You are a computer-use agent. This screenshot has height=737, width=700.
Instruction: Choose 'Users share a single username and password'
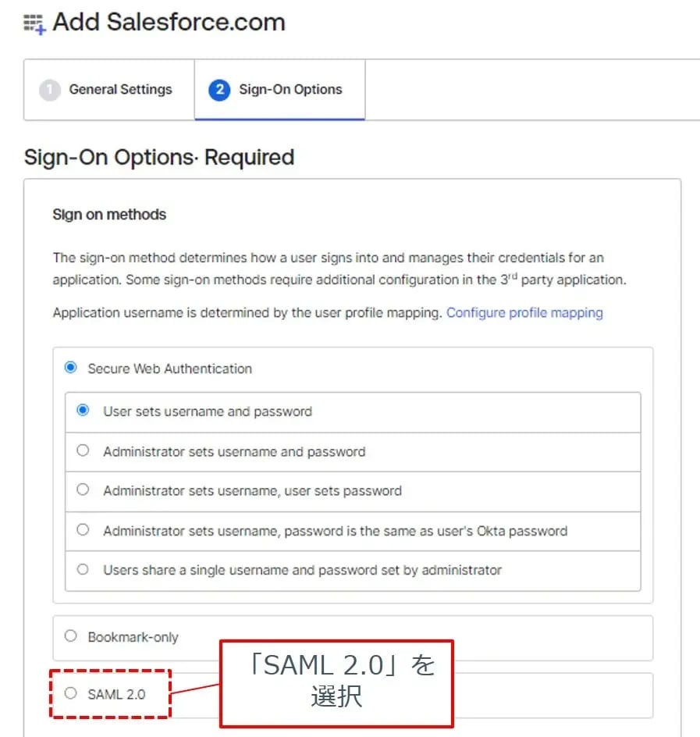(84, 570)
